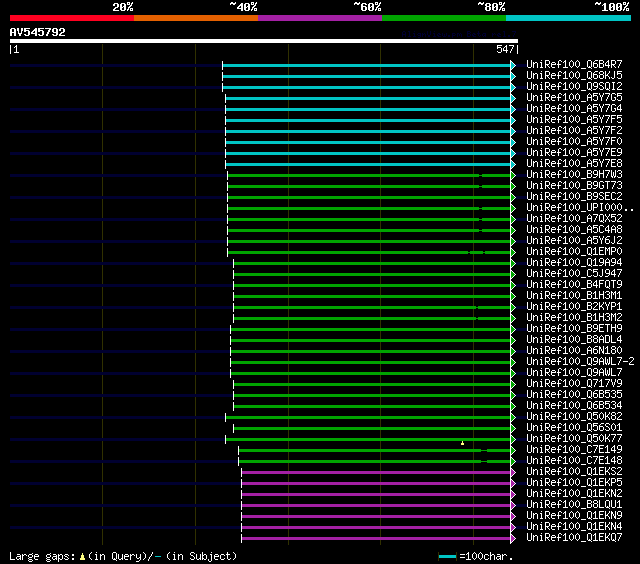Click the UniRef100_Q6B4R7 hit label
This screenshot has width=640, height=564.
(574, 64)
